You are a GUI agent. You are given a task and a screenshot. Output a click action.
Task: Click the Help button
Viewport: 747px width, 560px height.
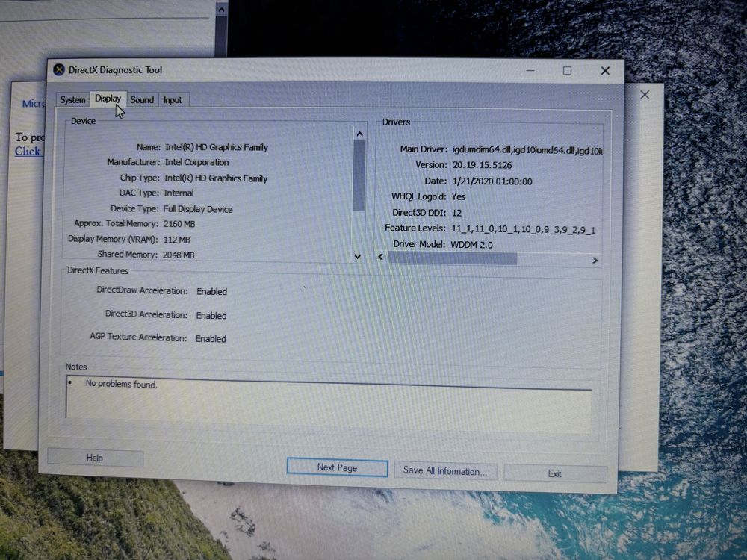click(95, 458)
